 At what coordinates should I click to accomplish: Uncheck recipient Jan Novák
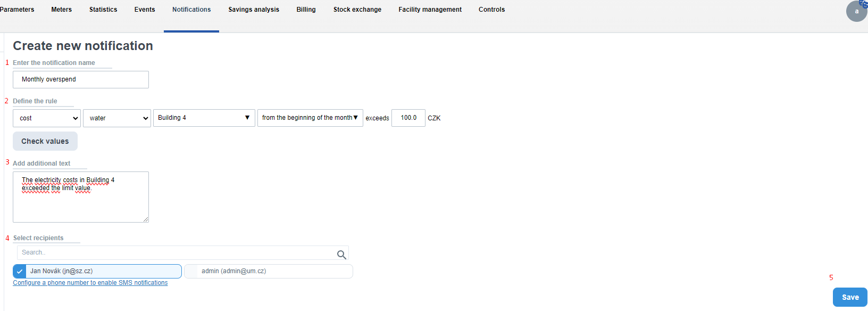click(20, 272)
